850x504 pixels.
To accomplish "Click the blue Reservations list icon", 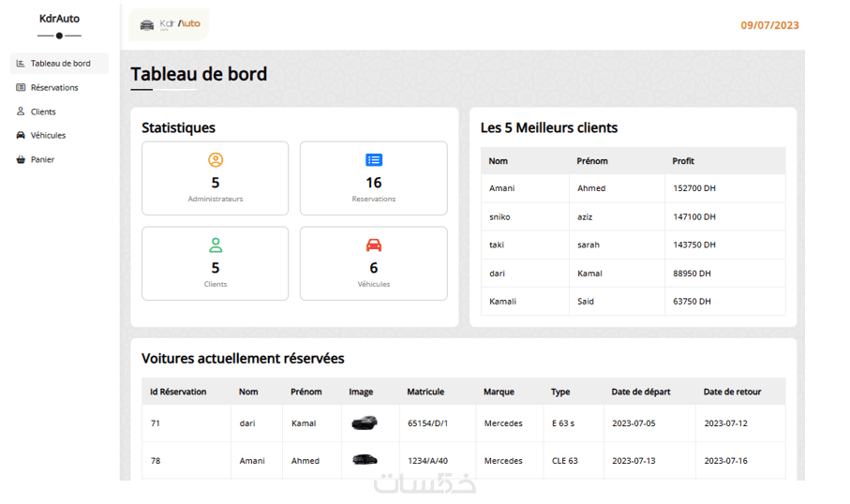I will pos(374,160).
